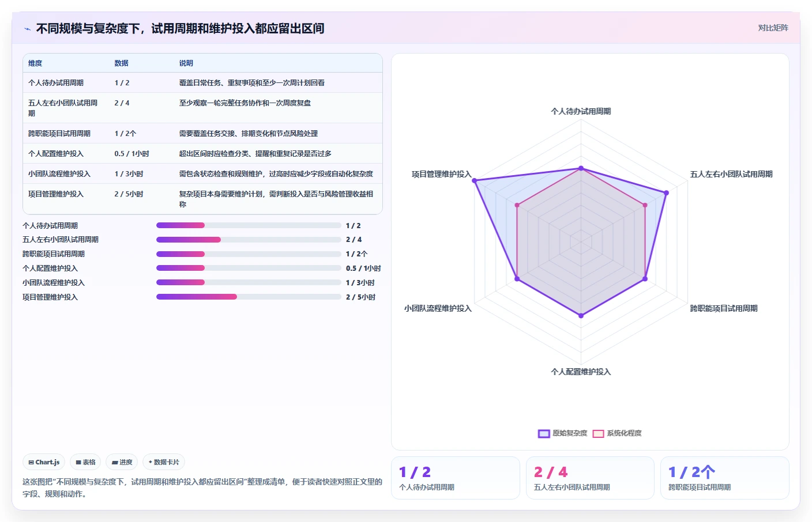Click description 至少观察一轮完整任务协作和一次周度复盘

click(x=245, y=103)
